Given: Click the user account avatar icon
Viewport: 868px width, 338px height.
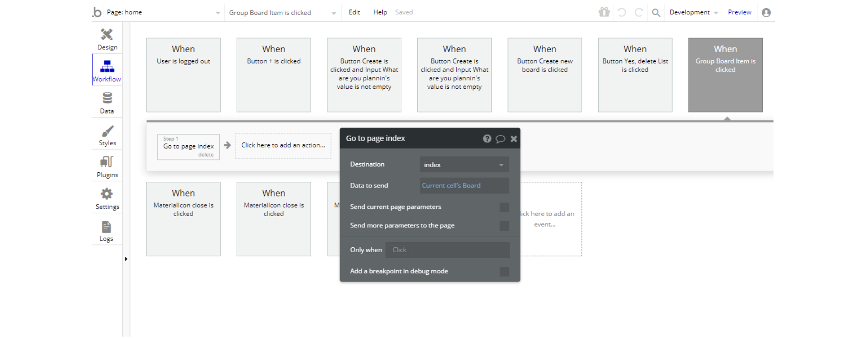Looking at the screenshot, I should 766,13.
